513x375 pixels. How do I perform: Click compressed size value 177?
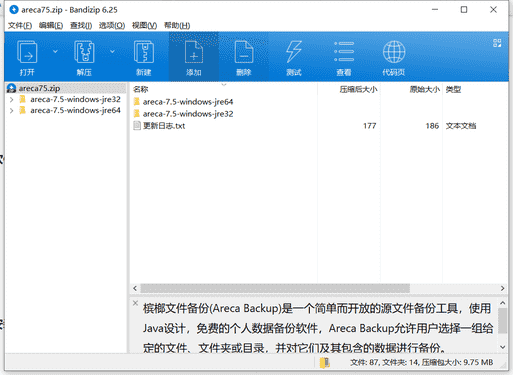(370, 126)
